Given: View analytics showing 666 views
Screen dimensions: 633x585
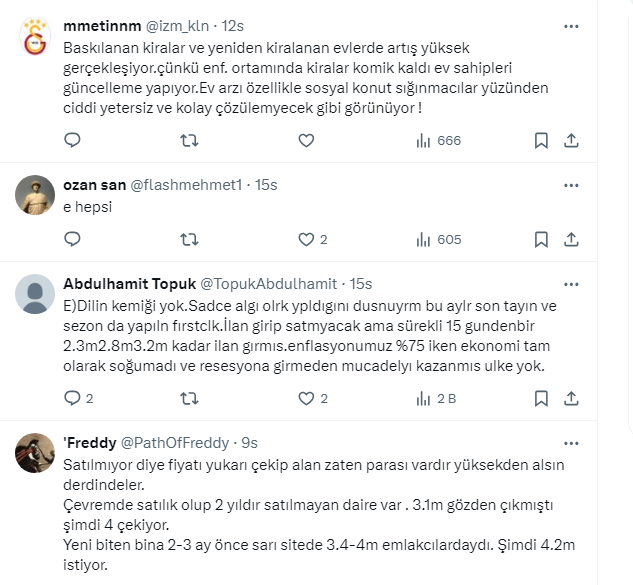Looking at the screenshot, I should 438,141.
